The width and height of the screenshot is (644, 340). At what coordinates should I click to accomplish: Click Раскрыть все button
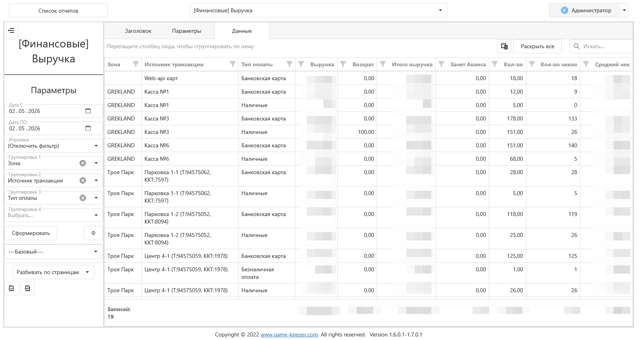[x=537, y=46]
